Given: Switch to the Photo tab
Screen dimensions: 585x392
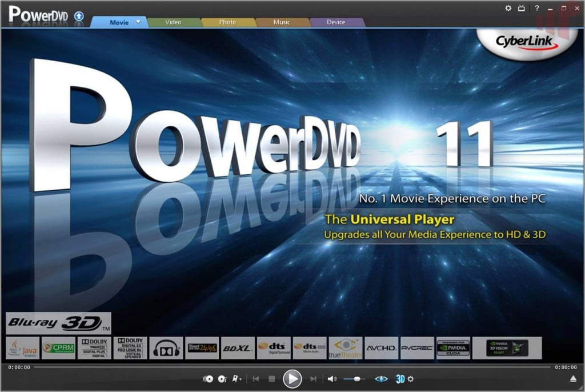Looking at the screenshot, I should pos(228,22).
